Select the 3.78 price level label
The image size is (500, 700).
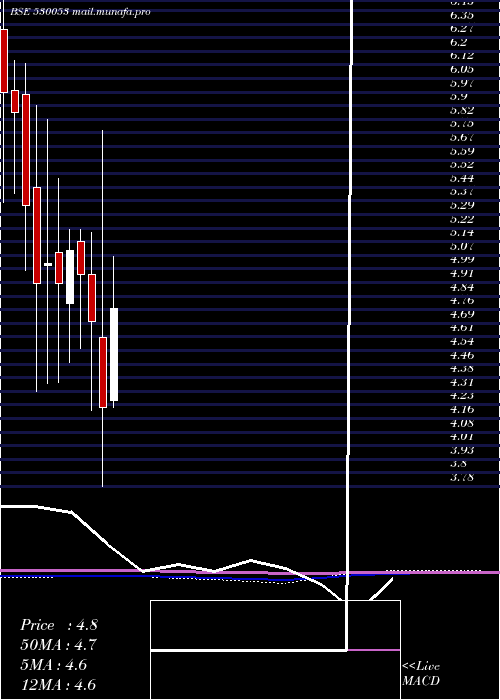pyautogui.click(x=462, y=478)
